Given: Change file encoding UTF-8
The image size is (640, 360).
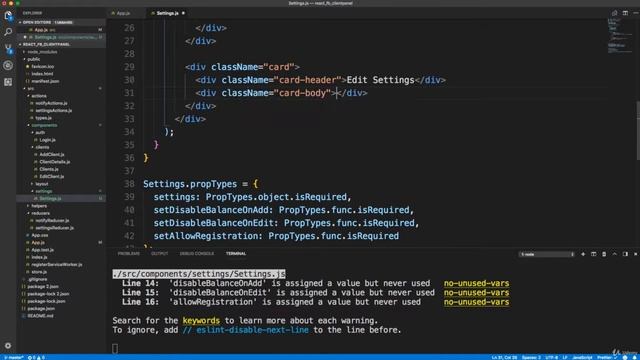Looking at the screenshot, I should coord(551,358).
